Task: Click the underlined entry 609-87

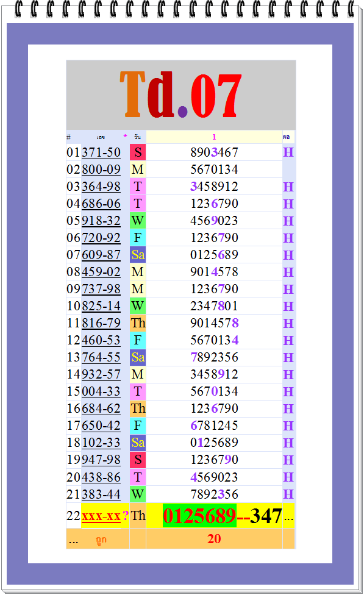Action: pyautogui.click(x=101, y=255)
